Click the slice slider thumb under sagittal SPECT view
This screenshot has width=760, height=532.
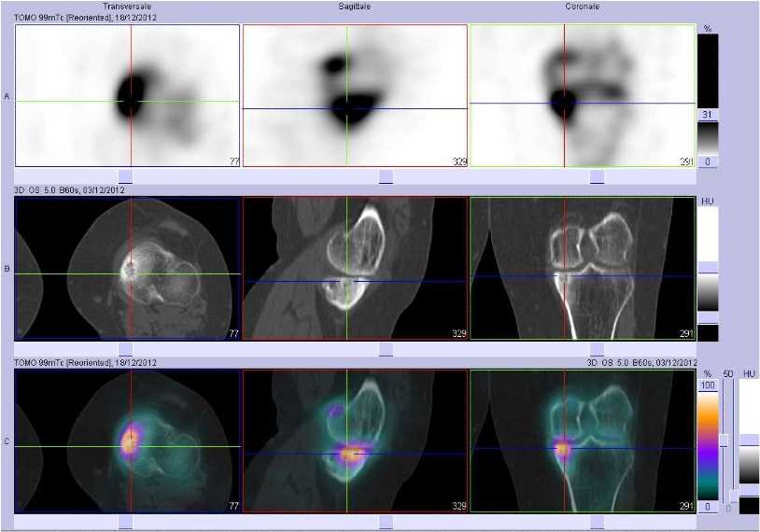[386, 176]
